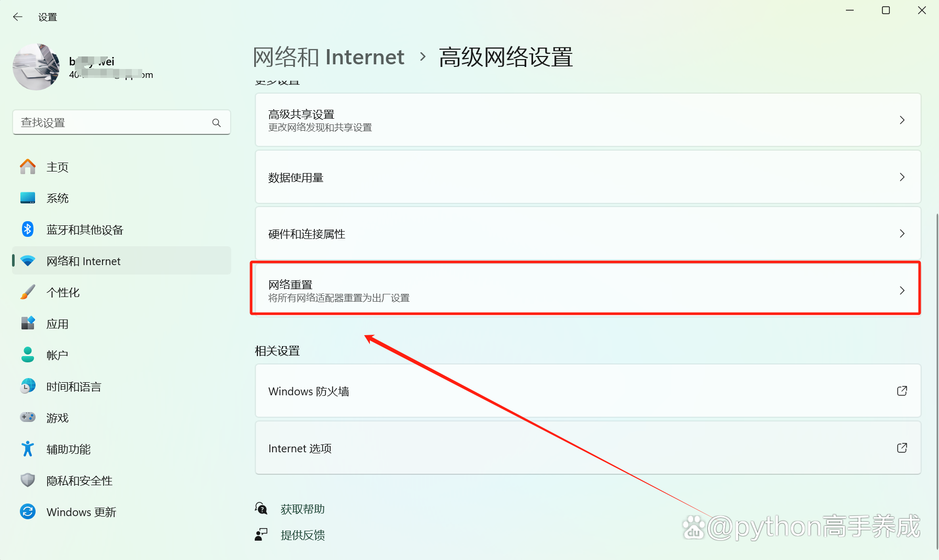939x560 pixels.
Task: Expand chevron on 高级共享设置
Action: tap(902, 120)
